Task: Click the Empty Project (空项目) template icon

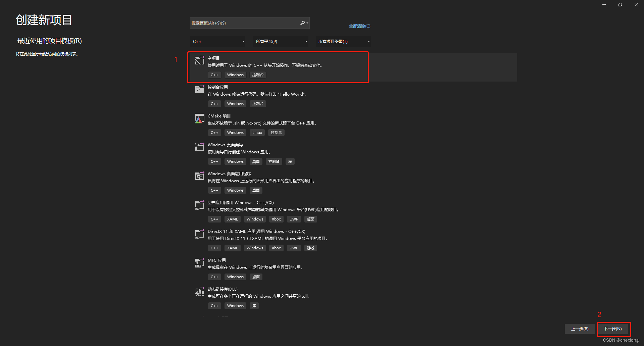Action: tap(200, 60)
